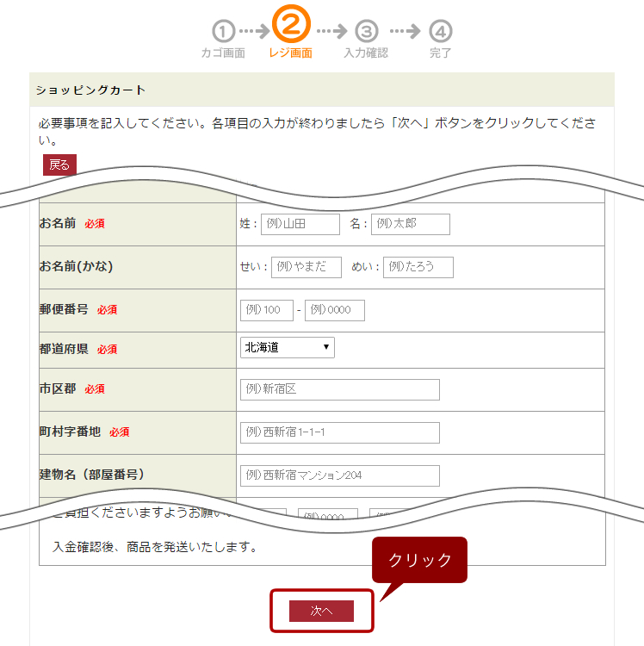
Task: Click the 戻る back button
Action: point(59,165)
